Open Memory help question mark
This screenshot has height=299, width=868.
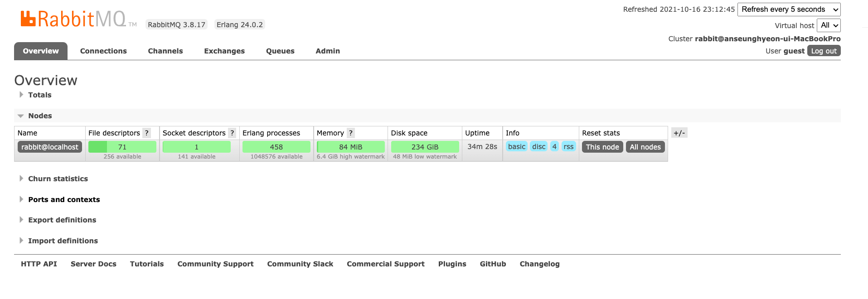tap(350, 133)
